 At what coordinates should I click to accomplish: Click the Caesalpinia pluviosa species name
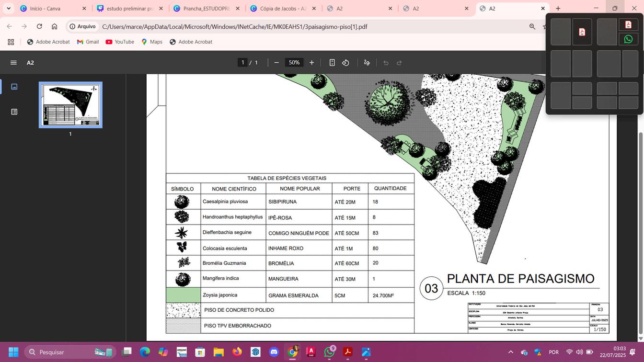pos(225,202)
